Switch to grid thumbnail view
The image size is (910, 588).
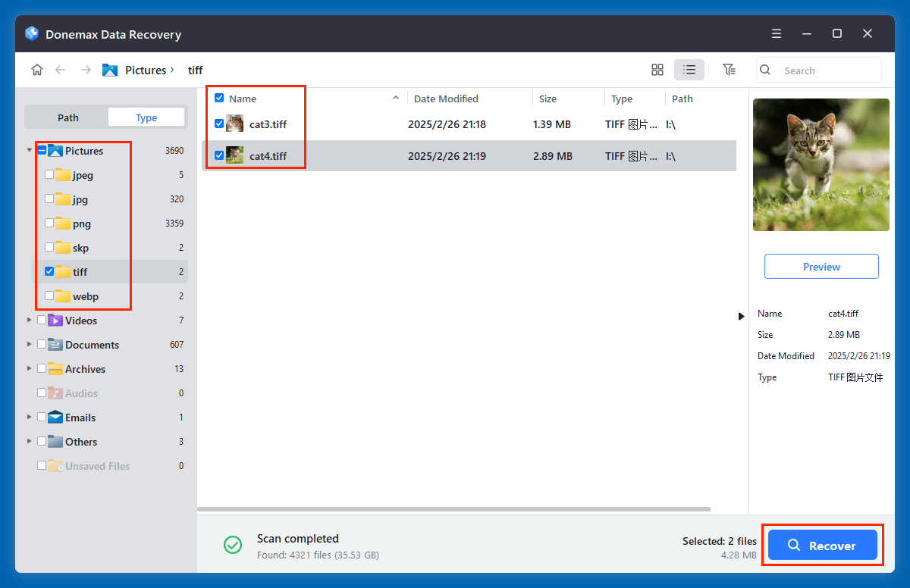coord(657,70)
